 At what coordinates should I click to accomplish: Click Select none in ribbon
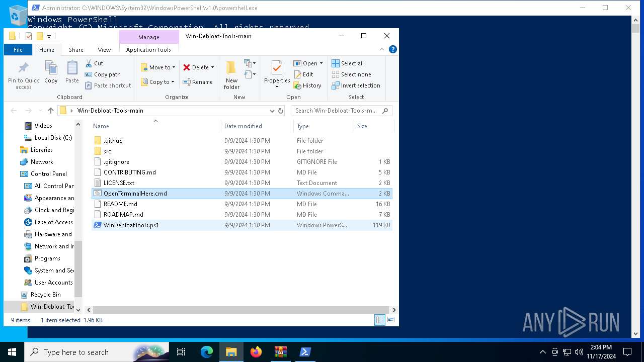pos(351,74)
